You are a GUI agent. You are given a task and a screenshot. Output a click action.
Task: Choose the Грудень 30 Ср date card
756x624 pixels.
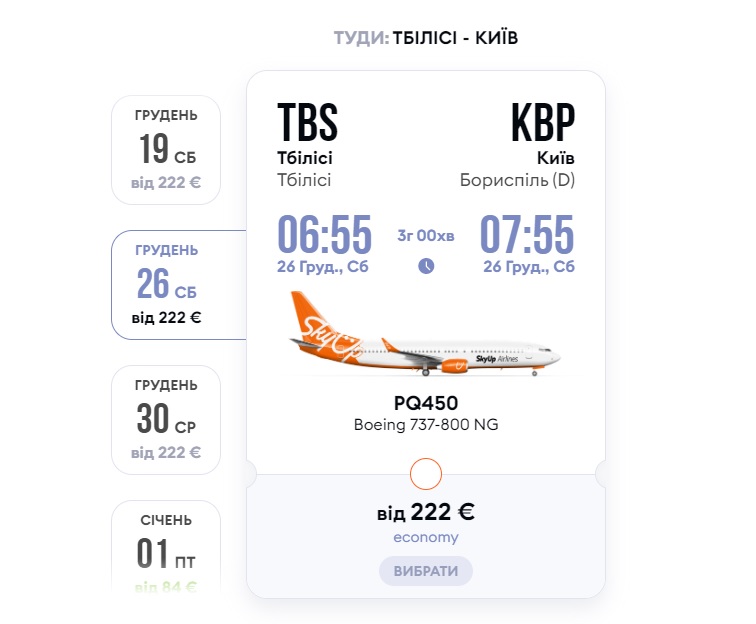click(166, 419)
